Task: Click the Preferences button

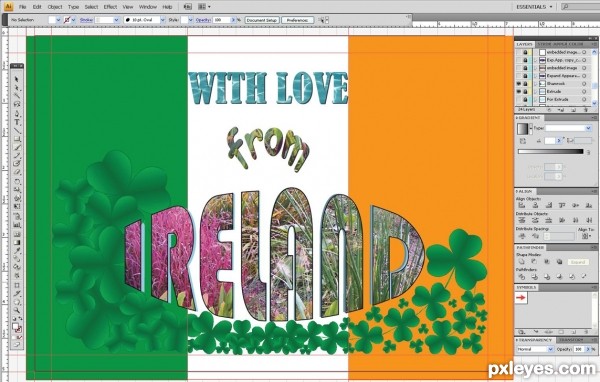Action: click(297, 20)
